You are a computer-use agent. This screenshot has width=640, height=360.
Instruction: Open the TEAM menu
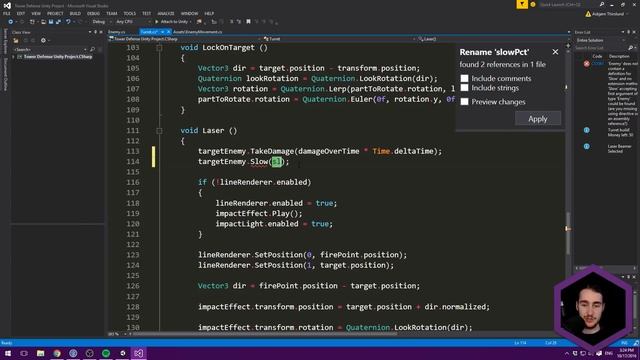[111, 13]
